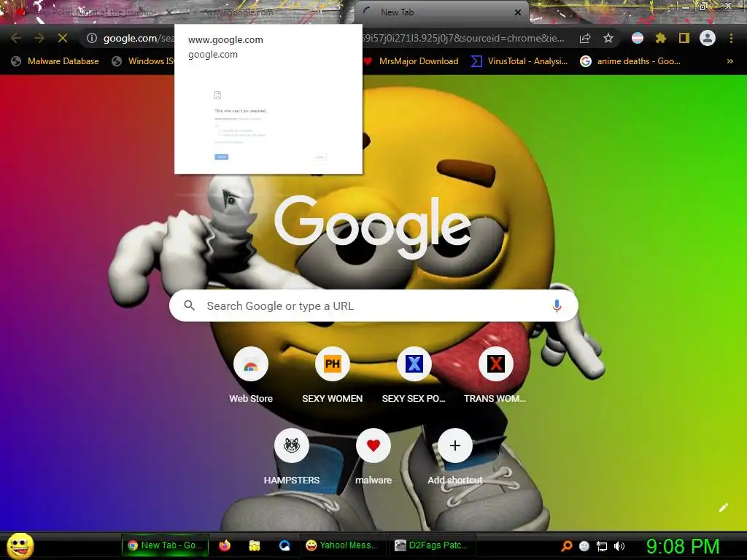Click the address bar URL text
The width and height of the screenshot is (747, 560).
(x=333, y=38)
